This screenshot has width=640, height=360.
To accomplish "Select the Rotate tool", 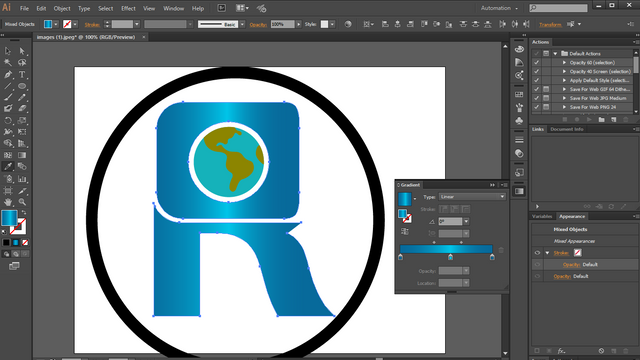I will pos(8,120).
